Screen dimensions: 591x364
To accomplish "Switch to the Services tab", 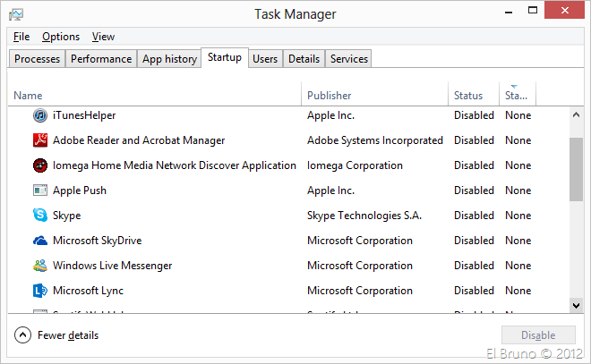I will click(348, 59).
